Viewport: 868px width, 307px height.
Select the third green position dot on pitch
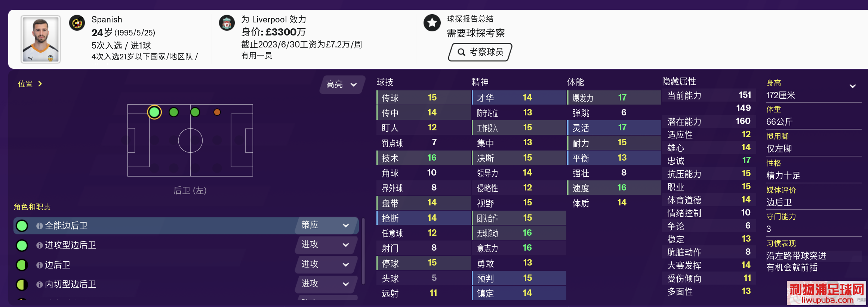(x=195, y=112)
